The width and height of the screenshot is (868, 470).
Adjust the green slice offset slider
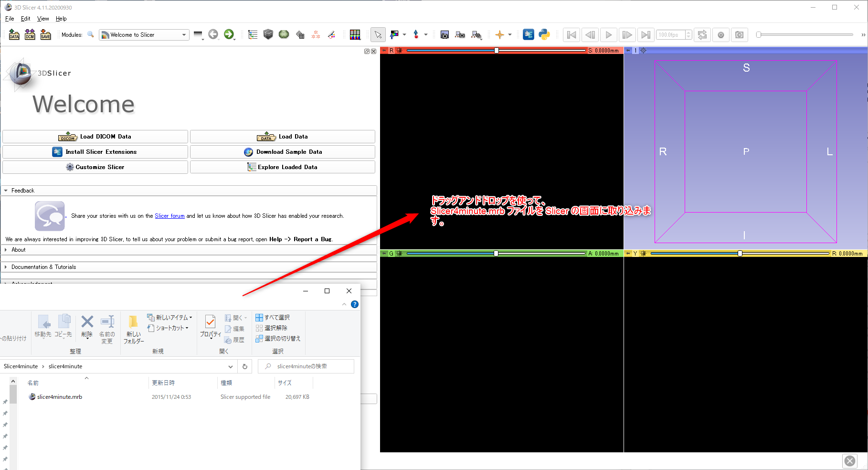(x=496, y=254)
